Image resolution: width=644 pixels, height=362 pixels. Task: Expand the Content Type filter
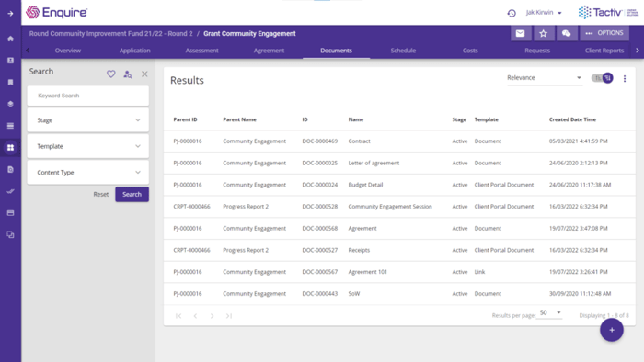tap(88, 173)
